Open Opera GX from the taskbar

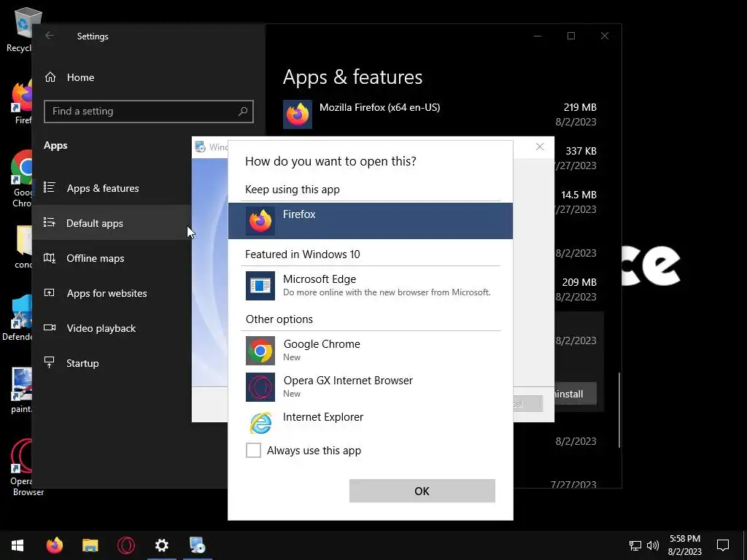click(x=125, y=545)
